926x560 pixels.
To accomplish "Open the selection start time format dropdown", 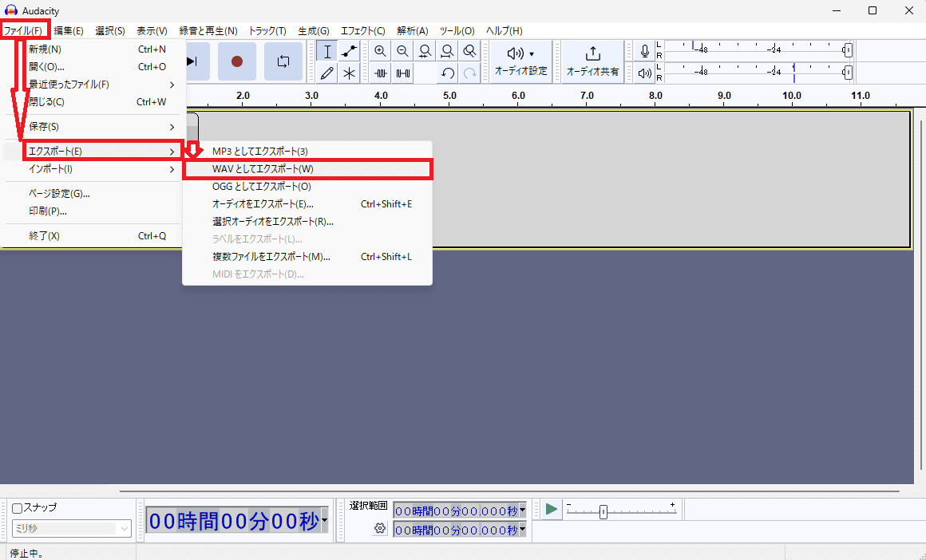I will [523, 511].
